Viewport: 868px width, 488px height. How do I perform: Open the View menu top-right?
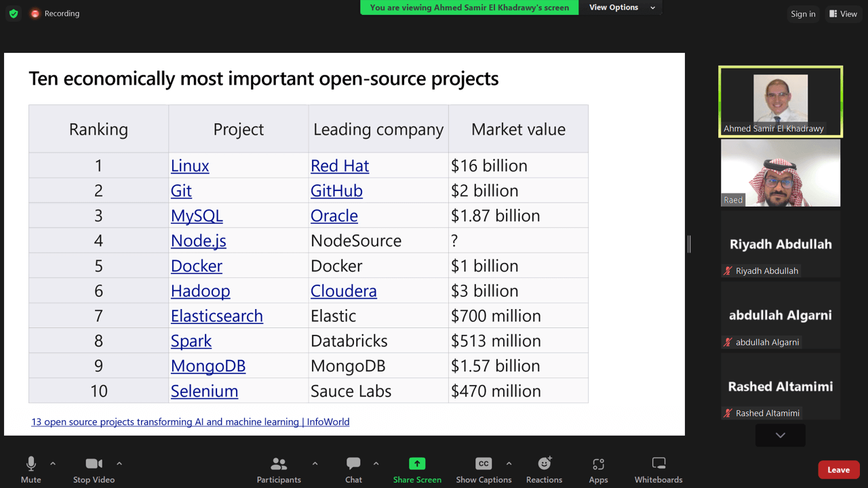(843, 14)
